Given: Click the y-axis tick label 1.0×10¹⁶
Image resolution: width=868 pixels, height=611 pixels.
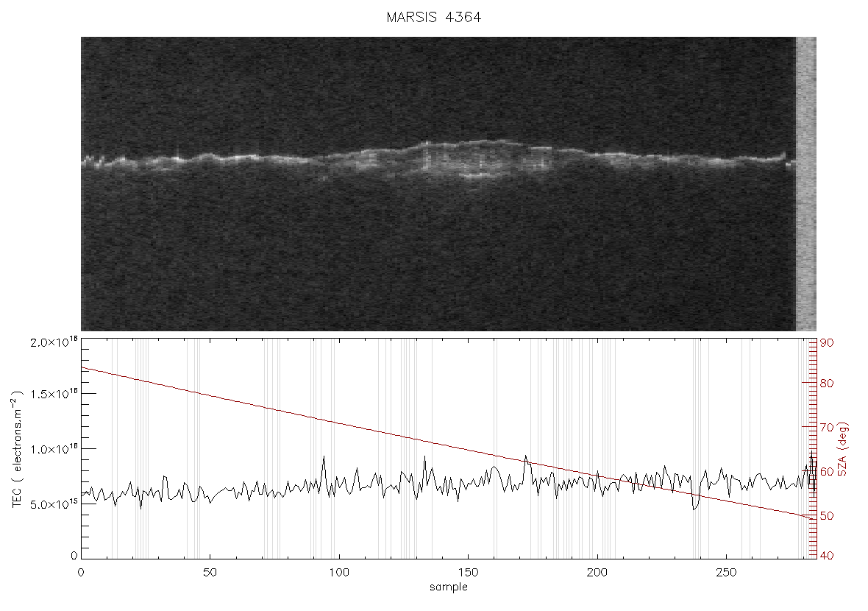Looking at the screenshot, I should coord(54,449).
